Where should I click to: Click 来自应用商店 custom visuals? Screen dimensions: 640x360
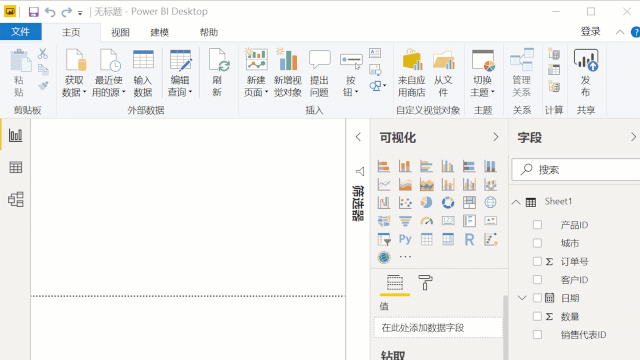tap(412, 73)
